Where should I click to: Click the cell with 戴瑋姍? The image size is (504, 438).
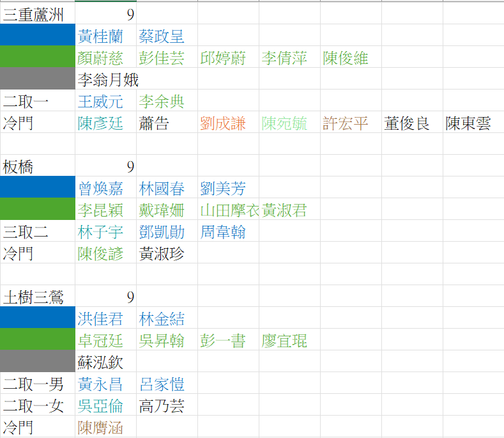click(167, 209)
